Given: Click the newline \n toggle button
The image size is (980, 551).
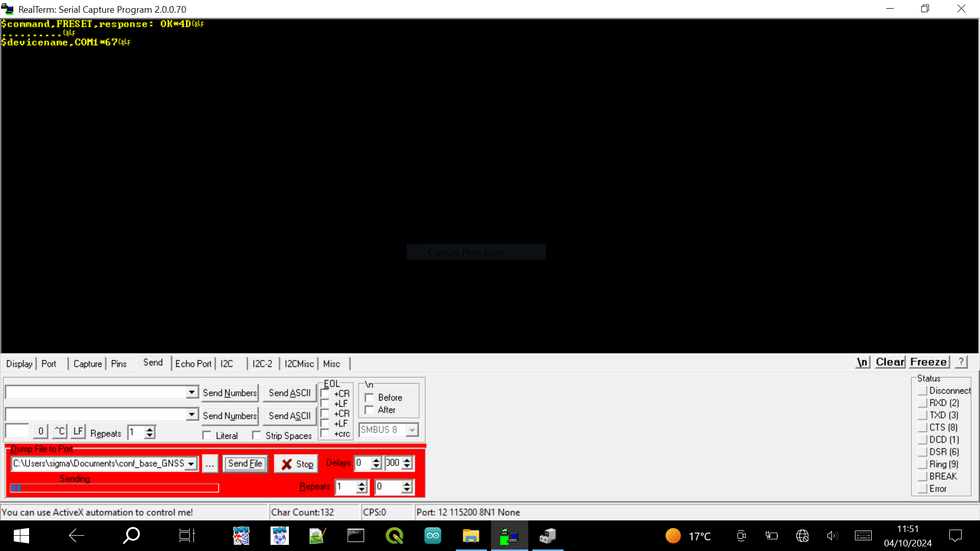Looking at the screenshot, I should point(862,362).
